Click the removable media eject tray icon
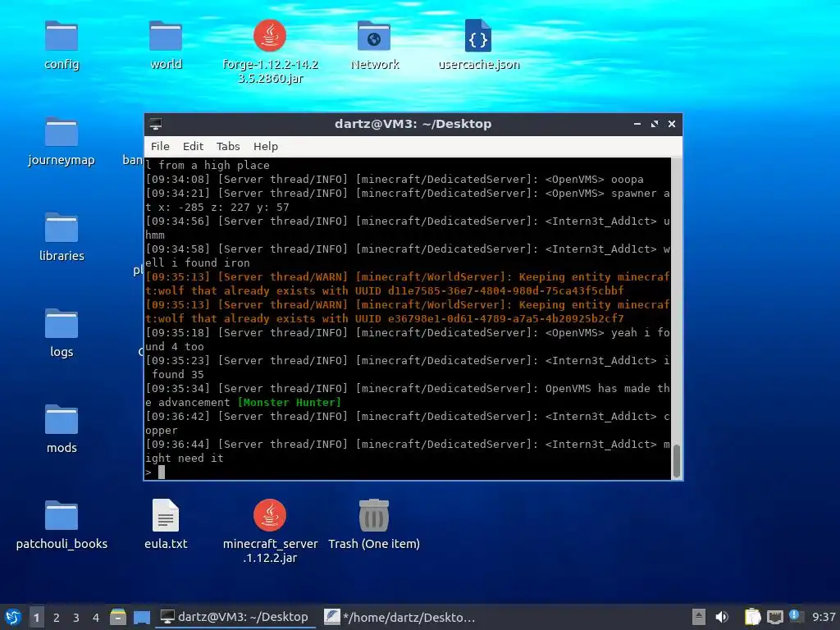 click(x=699, y=617)
